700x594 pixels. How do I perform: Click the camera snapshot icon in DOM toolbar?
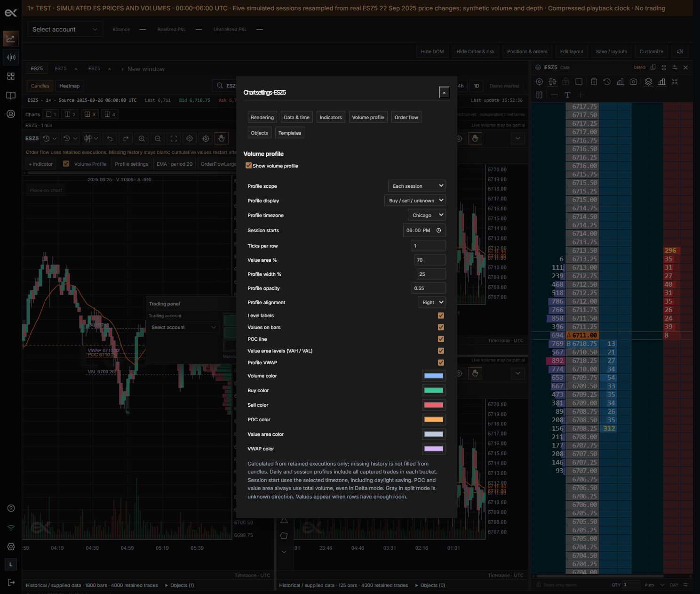pyautogui.click(x=633, y=82)
